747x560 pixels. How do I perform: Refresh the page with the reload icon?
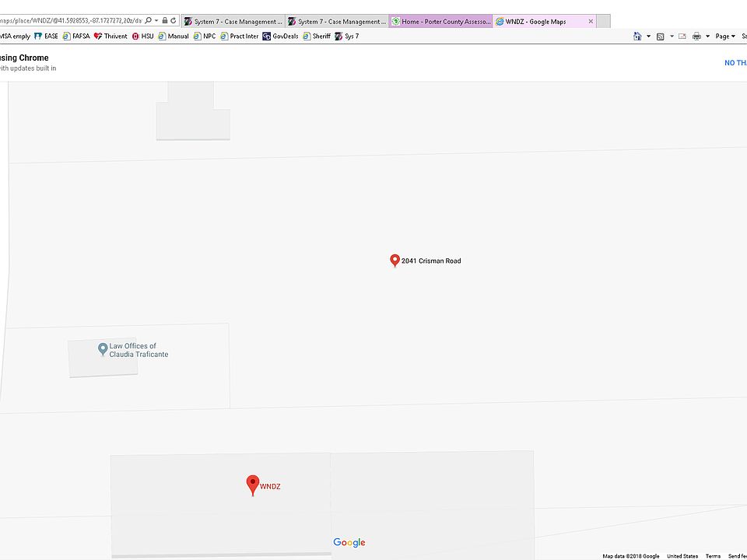point(174,20)
